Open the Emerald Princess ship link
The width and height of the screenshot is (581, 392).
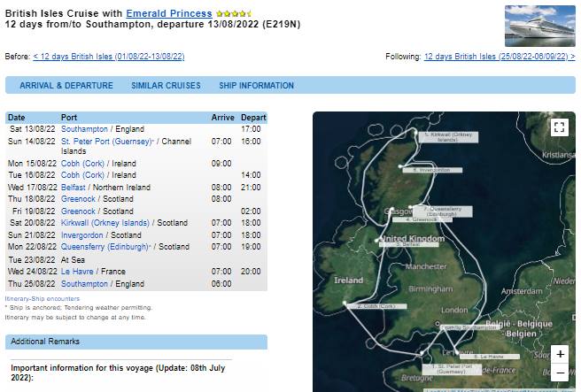[x=169, y=13]
